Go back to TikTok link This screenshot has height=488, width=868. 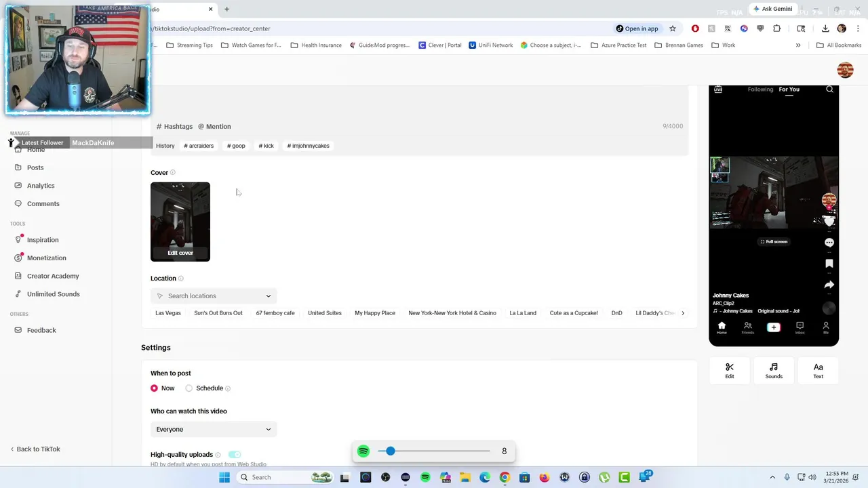pos(35,449)
